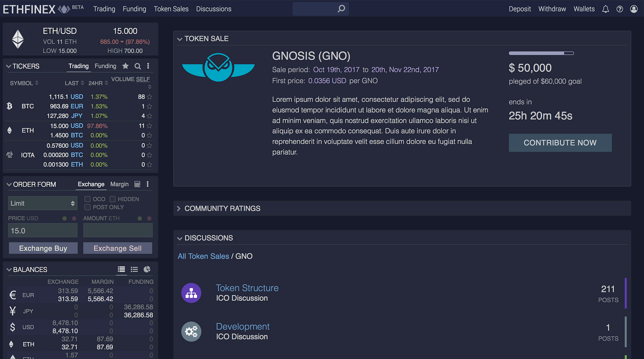
Task: Switch Balances to pie chart view
Action: [147, 269]
